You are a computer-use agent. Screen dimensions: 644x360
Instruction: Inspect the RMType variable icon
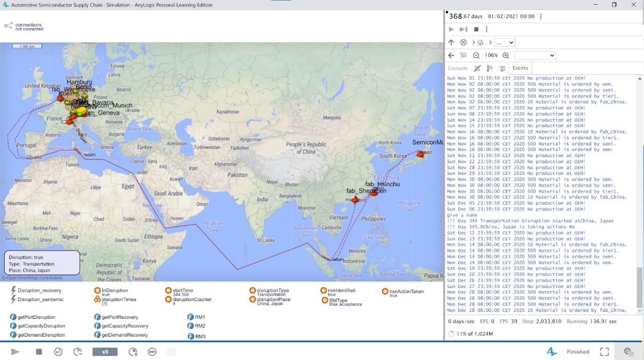click(325, 300)
